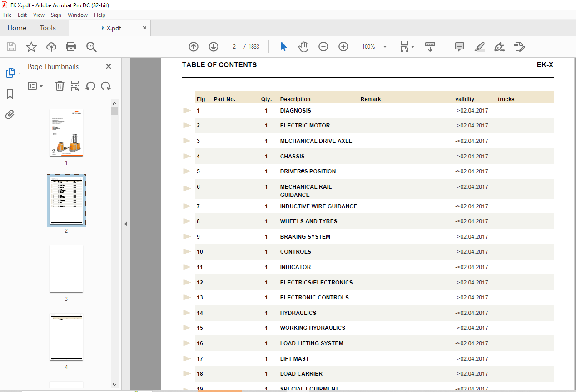Click LOAD LIFTING SYSTEM entry
Image resolution: width=576 pixels, height=392 pixels.
coord(312,343)
